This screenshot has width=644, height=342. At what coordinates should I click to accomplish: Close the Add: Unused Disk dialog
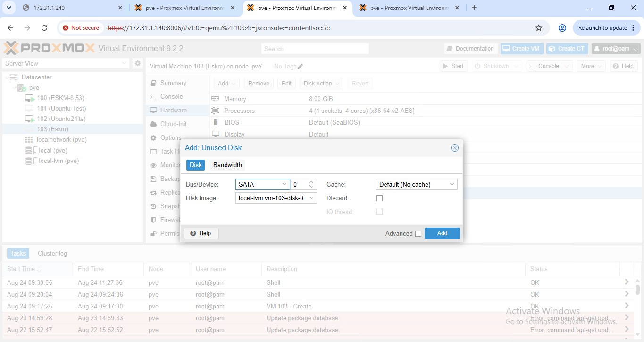coord(455,148)
